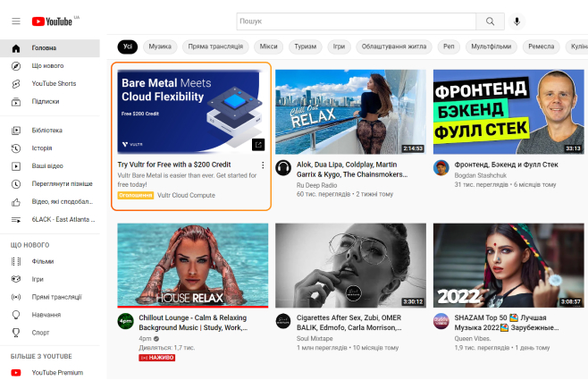Viewport: 588px width, 389px height.
Task: Click the Ваші відео icon
Action: click(x=16, y=166)
